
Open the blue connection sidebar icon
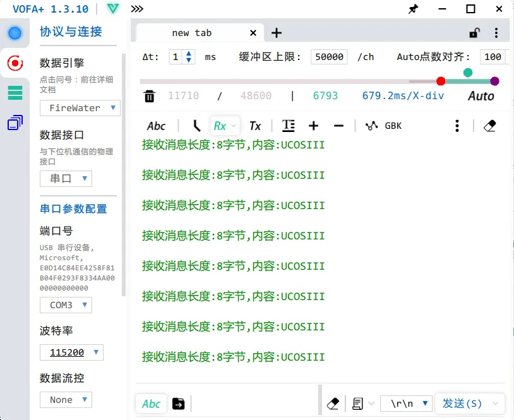(14, 33)
